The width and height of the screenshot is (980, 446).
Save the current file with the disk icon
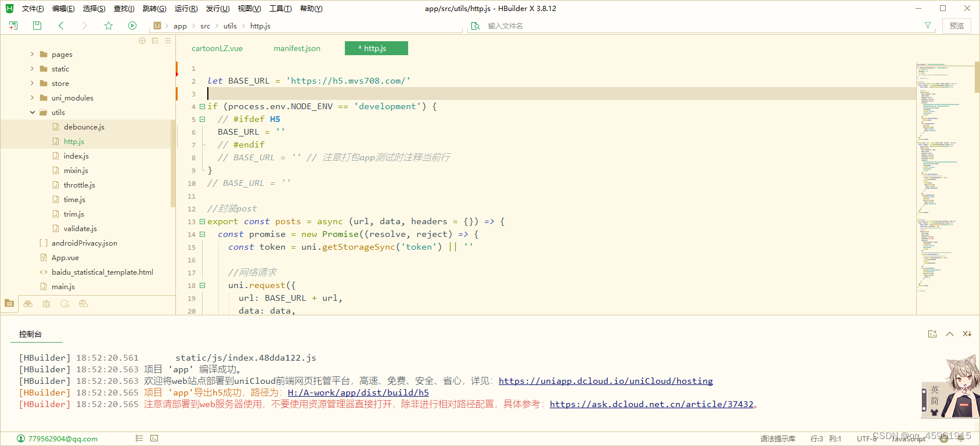coord(37,26)
